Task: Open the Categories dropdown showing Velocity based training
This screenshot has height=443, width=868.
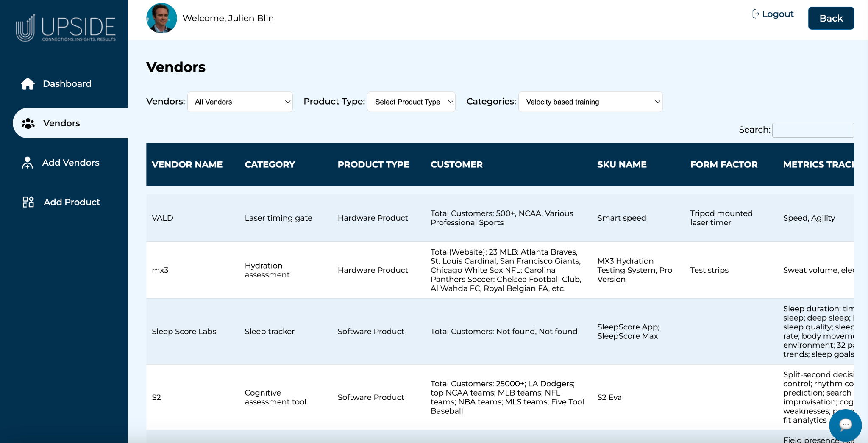Action: (x=590, y=102)
